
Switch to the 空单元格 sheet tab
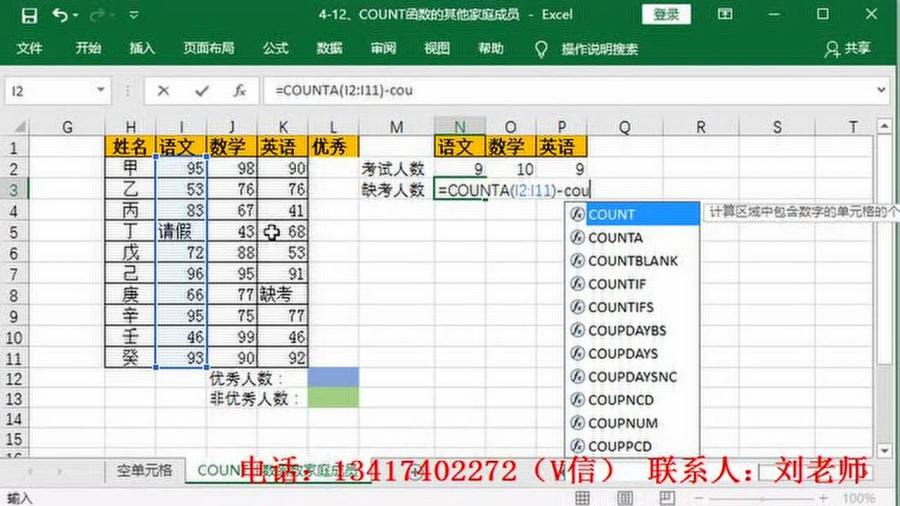point(144,470)
